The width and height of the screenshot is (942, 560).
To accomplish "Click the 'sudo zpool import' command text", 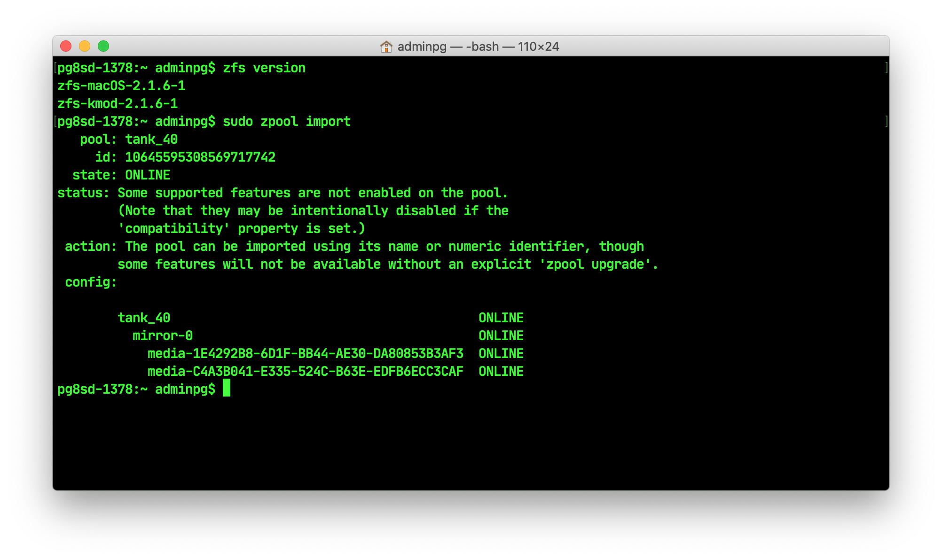I will click(x=287, y=122).
